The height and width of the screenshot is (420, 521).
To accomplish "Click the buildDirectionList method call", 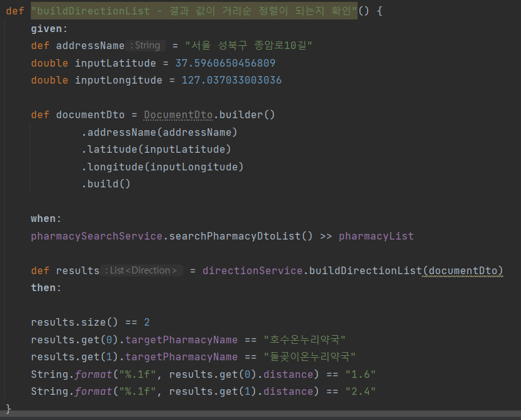I will click(366, 271).
